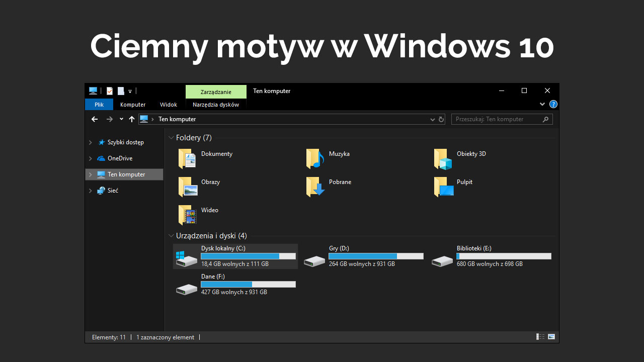644x362 pixels.
Task: Open the Help question mark icon
Action: [553, 105]
